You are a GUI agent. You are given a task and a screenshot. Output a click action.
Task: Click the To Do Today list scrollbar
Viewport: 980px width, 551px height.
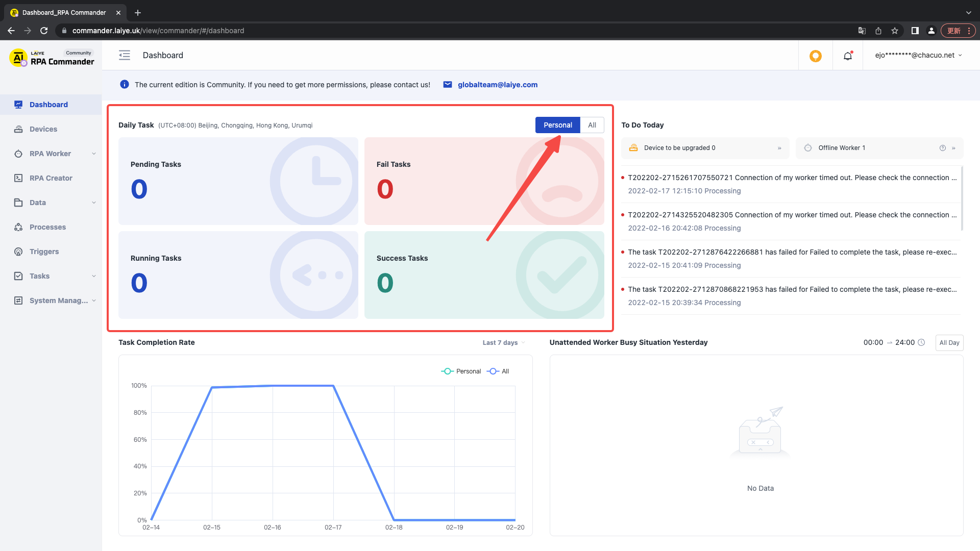[962, 198]
